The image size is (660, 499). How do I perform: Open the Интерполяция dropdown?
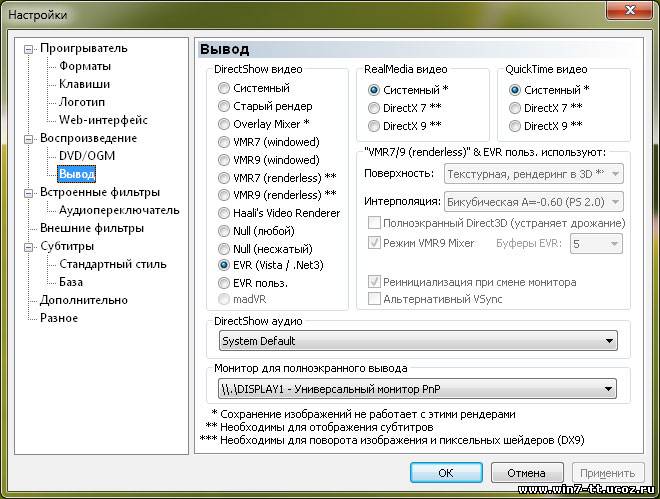pos(534,202)
